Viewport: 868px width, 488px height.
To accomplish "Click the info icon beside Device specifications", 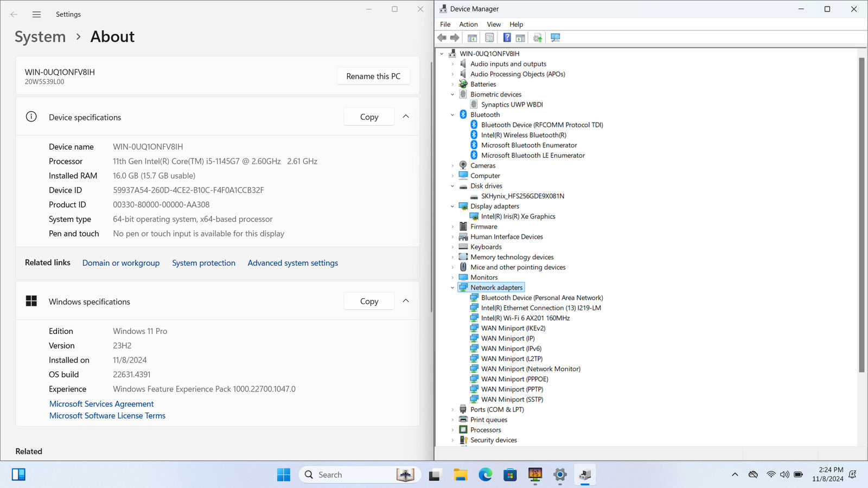I will (31, 117).
